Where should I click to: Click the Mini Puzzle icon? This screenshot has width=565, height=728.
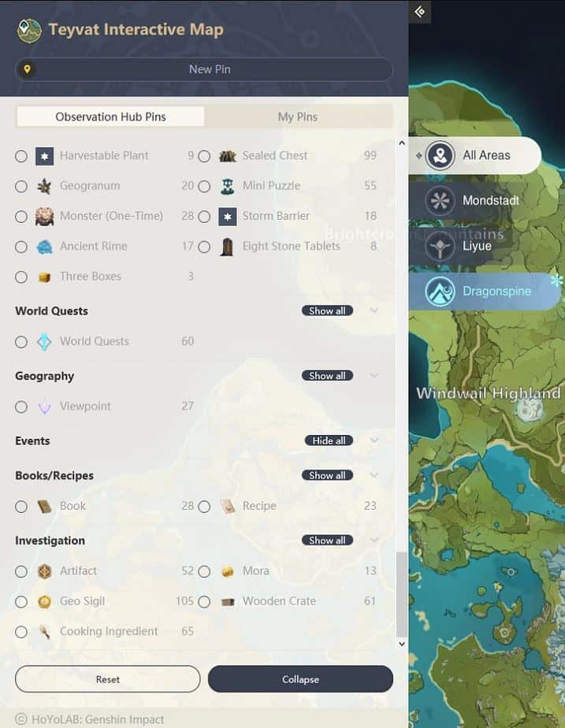tap(228, 186)
